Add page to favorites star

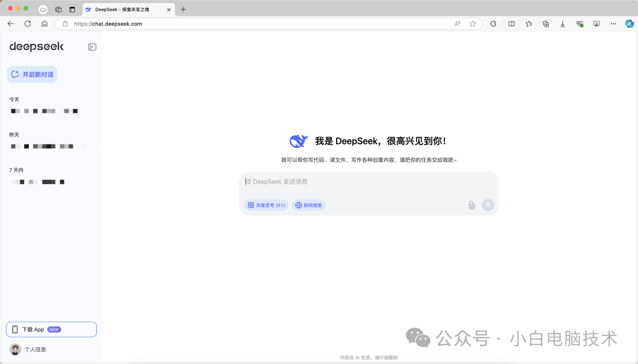tap(473, 24)
